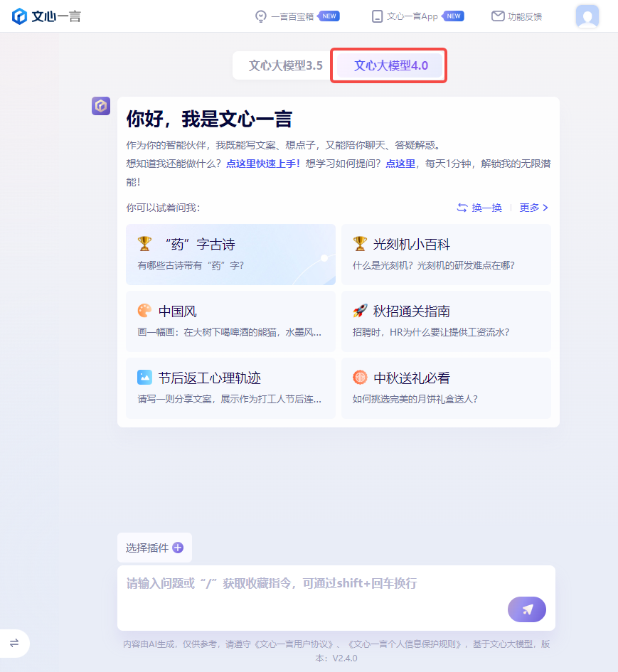The image size is (618, 672).
Task: Switch to 文心大模型3.5 tab
Action: pyautogui.click(x=285, y=65)
